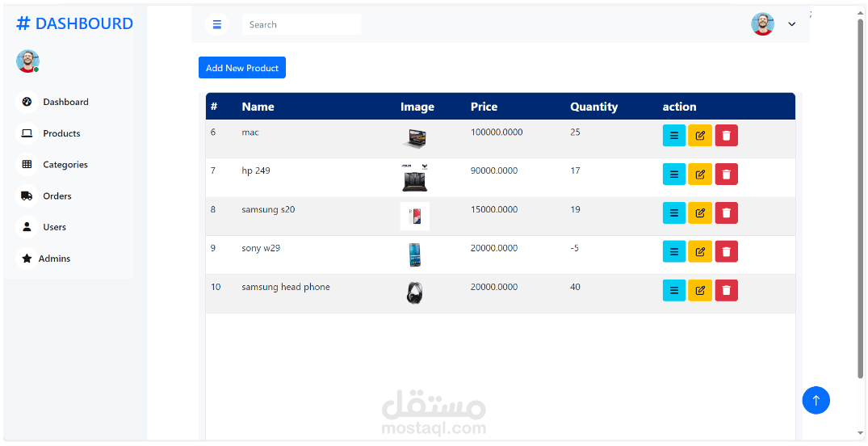This screenshot has height=446, width=868.
Task: Click the Add New Product button
Action: 242,68
